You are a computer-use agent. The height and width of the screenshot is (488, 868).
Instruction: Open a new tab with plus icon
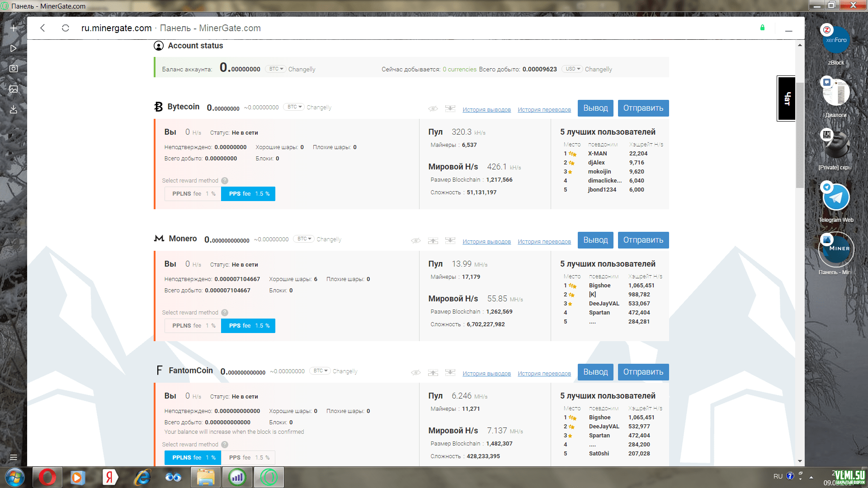point(14,28)
